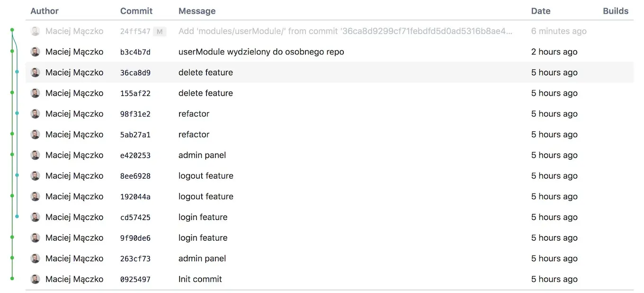Open commit b3c4b7d
The image size is (644, 293).
[135, 52]
